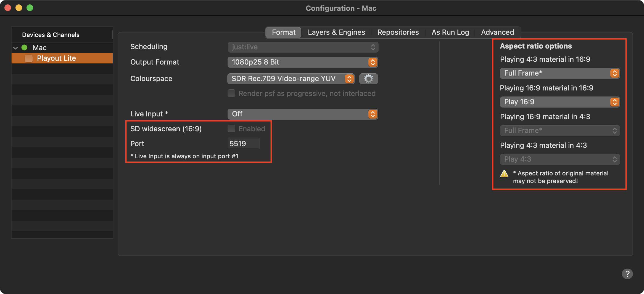Click the Live Input * label

[x=149, y=114]
